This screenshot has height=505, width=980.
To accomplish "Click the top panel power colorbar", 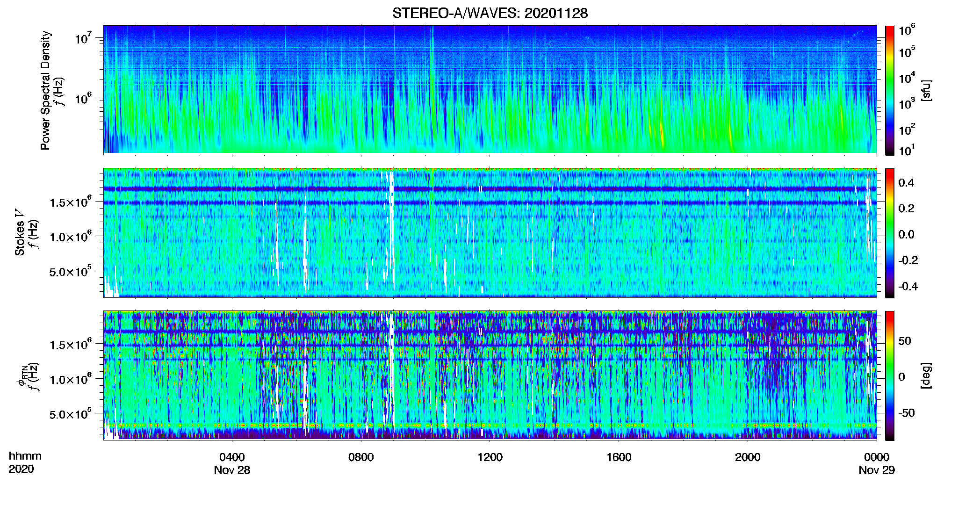I will [889, 90].
